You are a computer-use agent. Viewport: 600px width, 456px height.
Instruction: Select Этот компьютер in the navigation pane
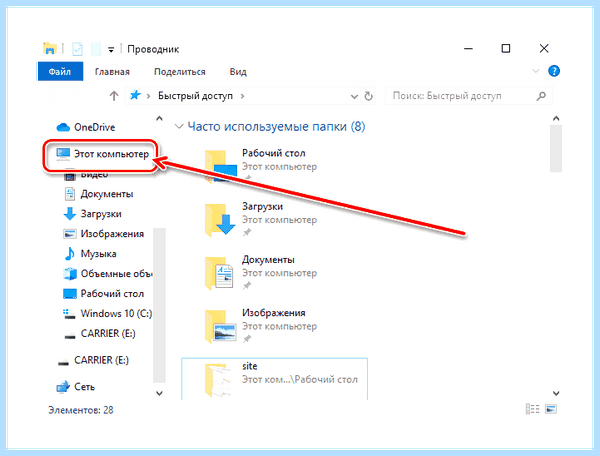(x=102, y=154)
